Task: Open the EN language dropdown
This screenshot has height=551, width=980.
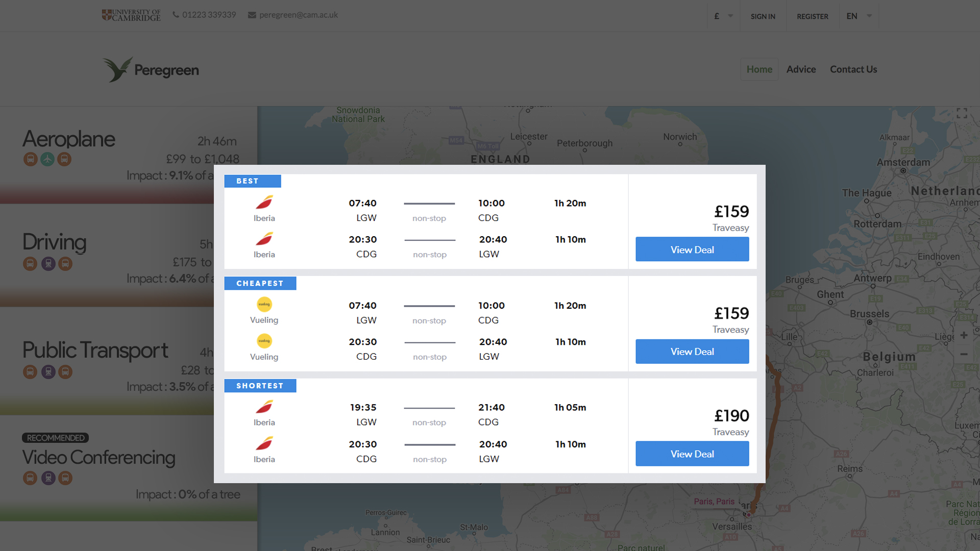Action: click(859, 16)
